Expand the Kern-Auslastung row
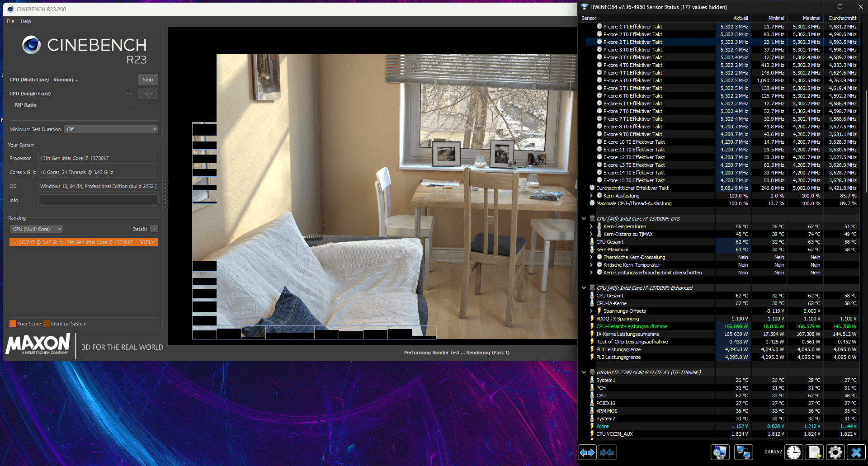Screen dimensions: 868x466 coord(591,196)
